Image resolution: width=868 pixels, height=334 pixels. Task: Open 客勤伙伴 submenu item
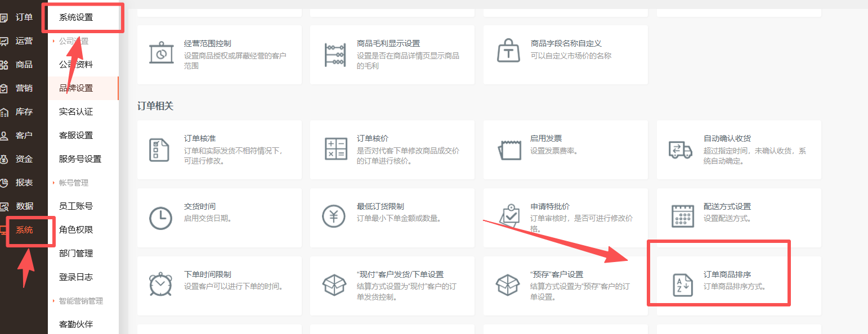coord(76,324)
